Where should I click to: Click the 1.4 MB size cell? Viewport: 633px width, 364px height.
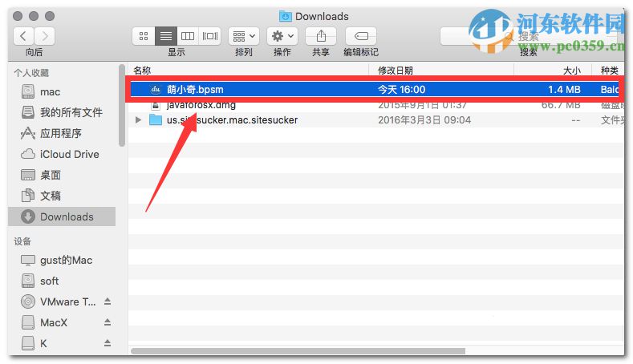point(564,89)
